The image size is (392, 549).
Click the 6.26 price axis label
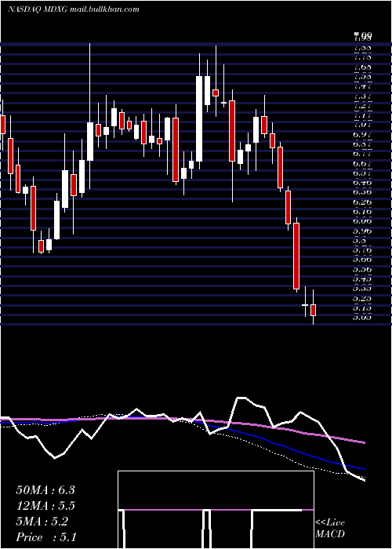coord(362,202)
